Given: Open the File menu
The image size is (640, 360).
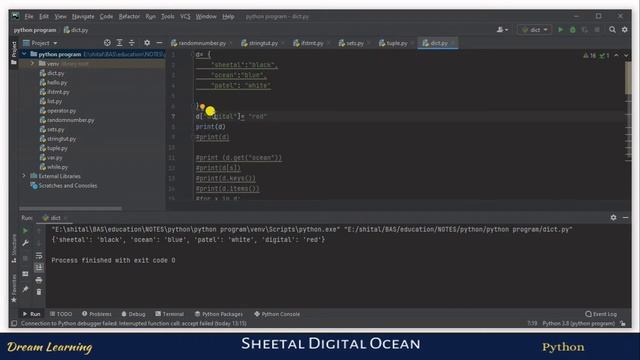Looking at the screenshot, I should [x=29, y=17].
